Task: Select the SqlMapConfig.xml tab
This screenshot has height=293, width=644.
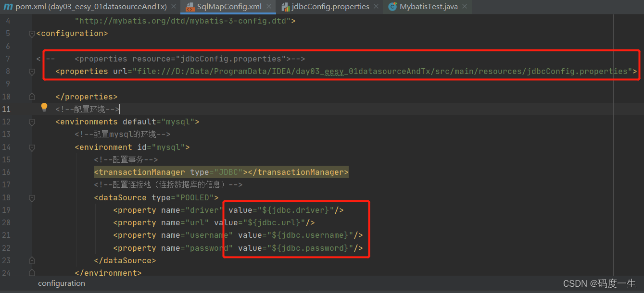Action: [229, 7]
